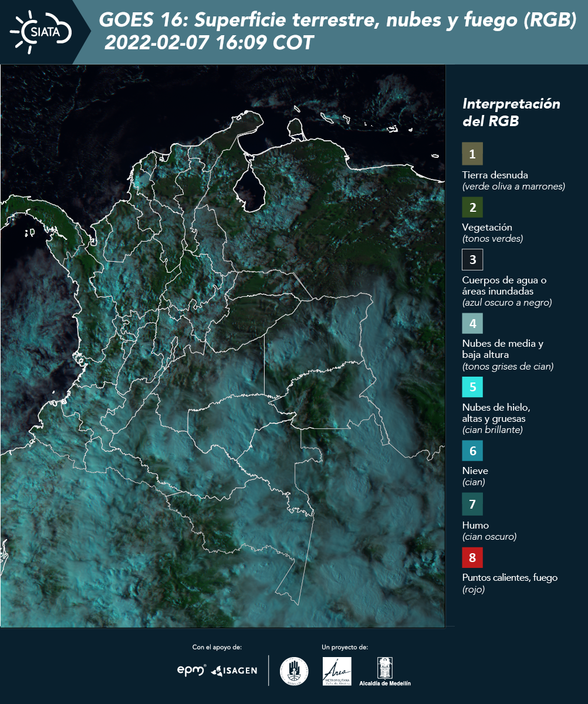Click the Área Metropolitana logo
This screenshot has height=704, width=588.
click(x=337, y=671)
